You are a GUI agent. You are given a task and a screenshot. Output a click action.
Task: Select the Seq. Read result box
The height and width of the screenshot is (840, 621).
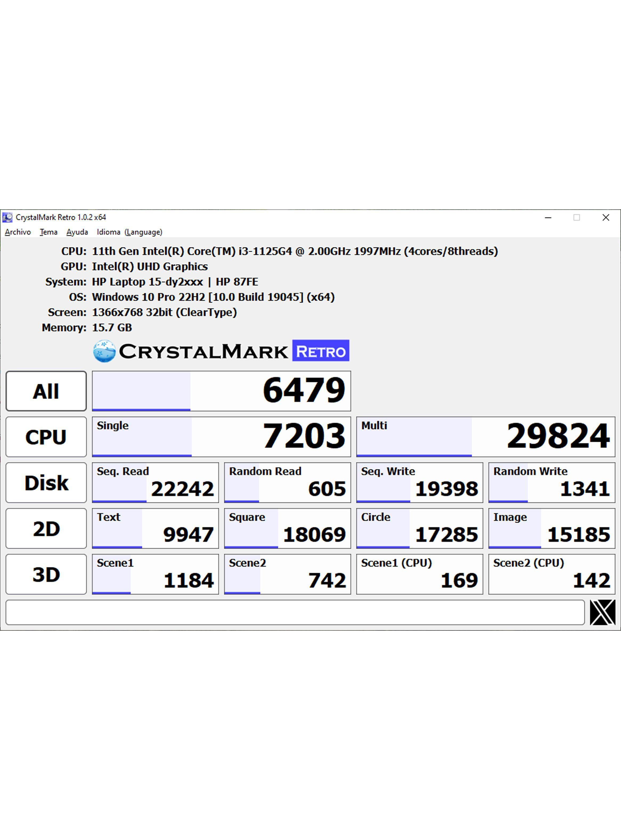pos(155,483)
